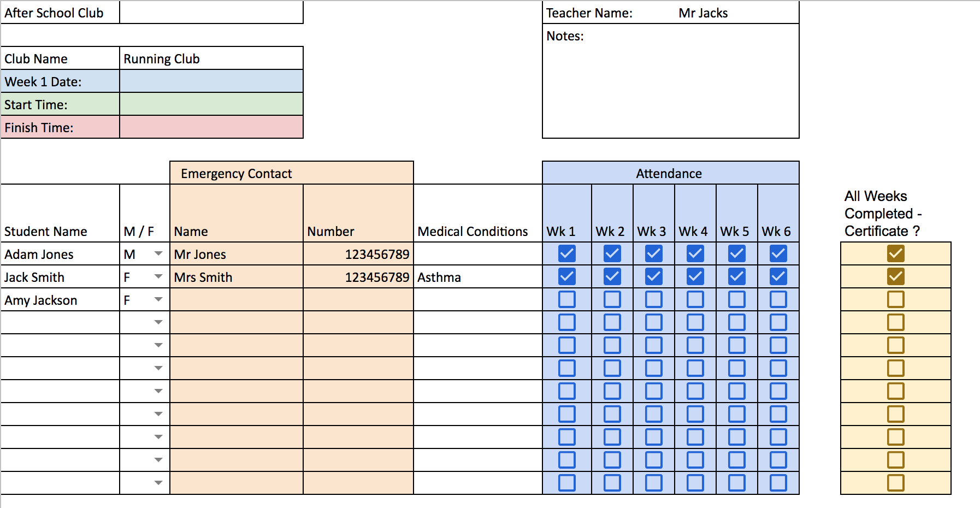
Task: Select the green Start Time value cell
Action: pyautogui.click(x=211, y=104)
